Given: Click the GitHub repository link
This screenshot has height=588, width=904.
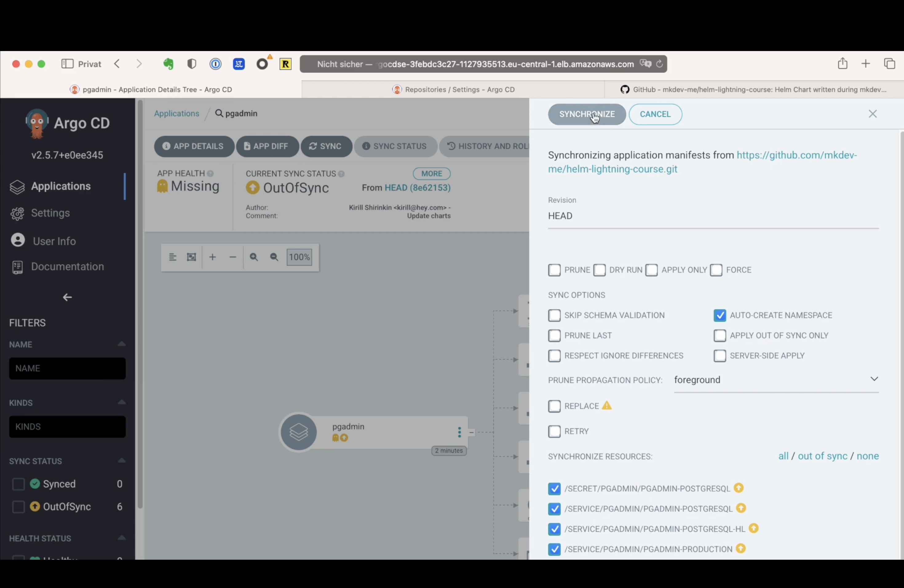Looking at the screenshot, I should point(702,161).
